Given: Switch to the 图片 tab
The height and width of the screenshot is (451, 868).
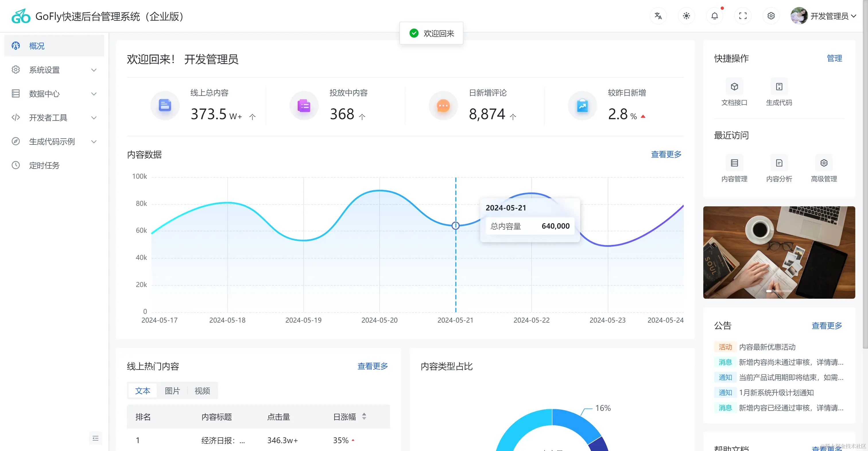Looking at the screenshot, I should (x=172, y=391).
